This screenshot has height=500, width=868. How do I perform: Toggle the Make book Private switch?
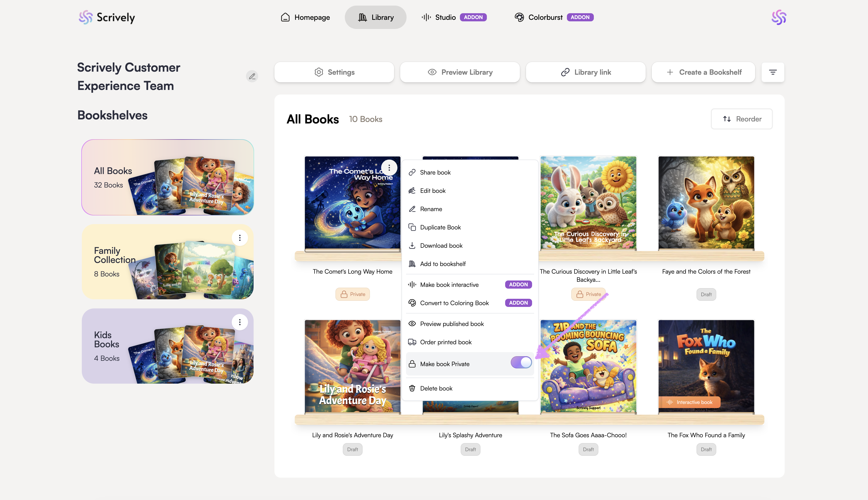point(521,363)
